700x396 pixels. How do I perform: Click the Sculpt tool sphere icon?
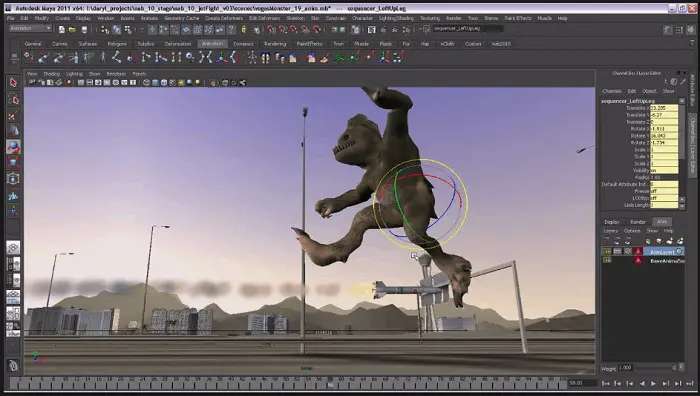(13, 147)
